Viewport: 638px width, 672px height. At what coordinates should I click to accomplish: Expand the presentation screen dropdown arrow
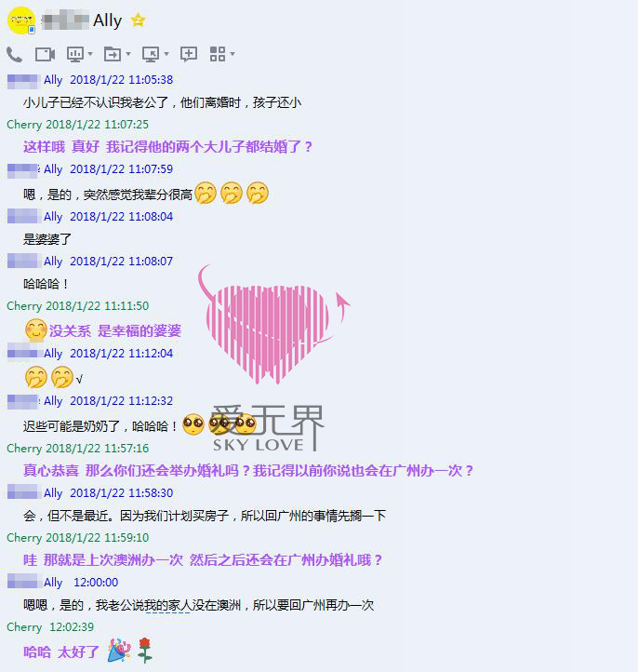click(90, 54)
